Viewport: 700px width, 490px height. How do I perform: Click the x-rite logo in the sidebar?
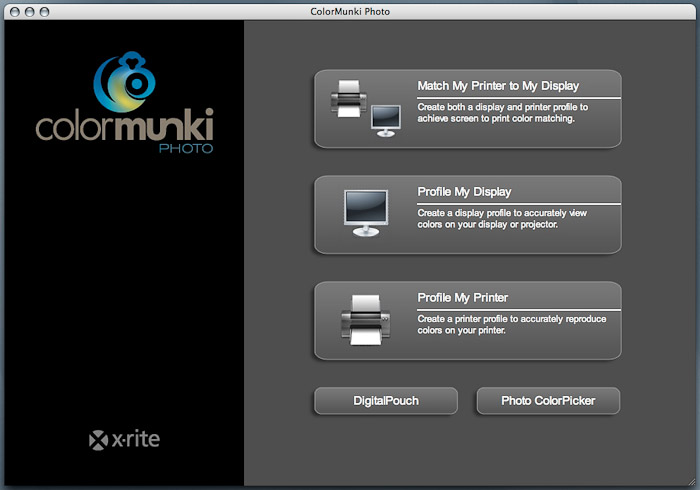coord(124,439)
